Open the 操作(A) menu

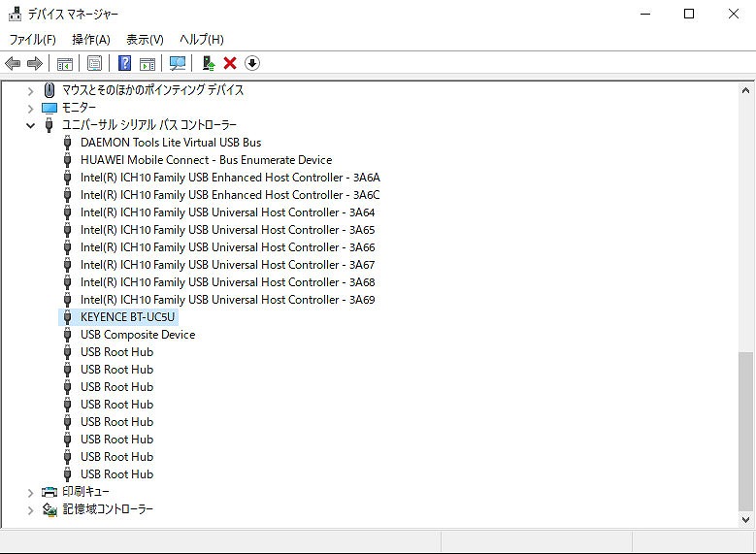pyautogui.click(x=90, y=39)
